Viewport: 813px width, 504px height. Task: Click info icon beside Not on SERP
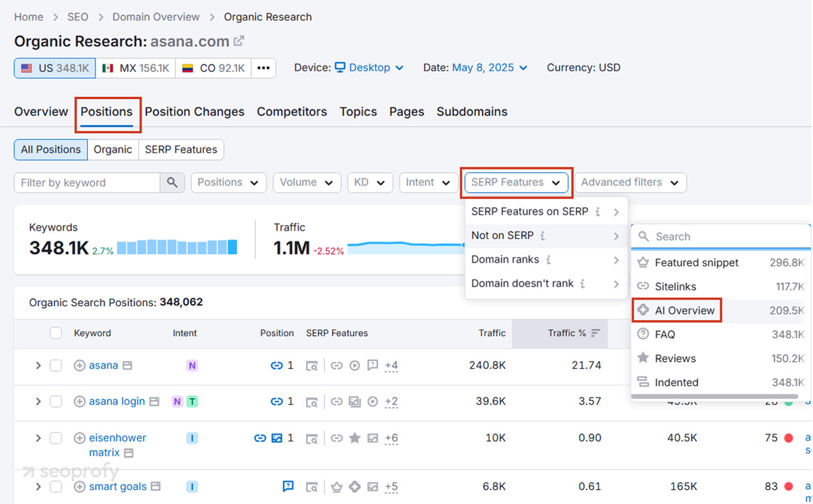(x=543, y=236)
